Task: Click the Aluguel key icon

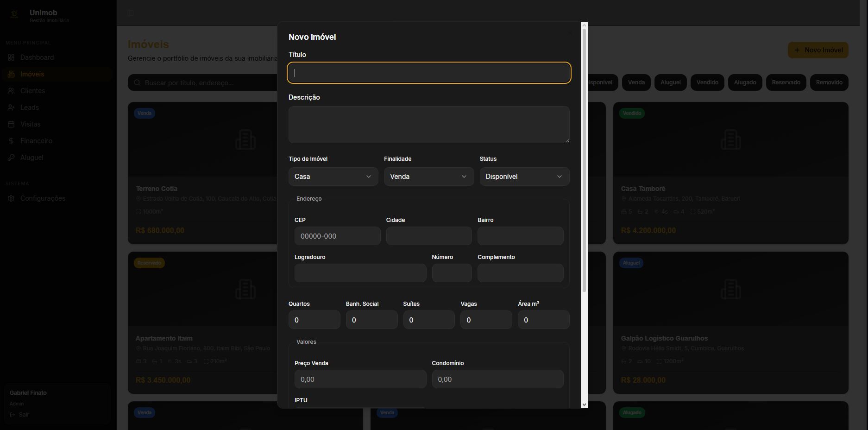Action: point(11,158)
